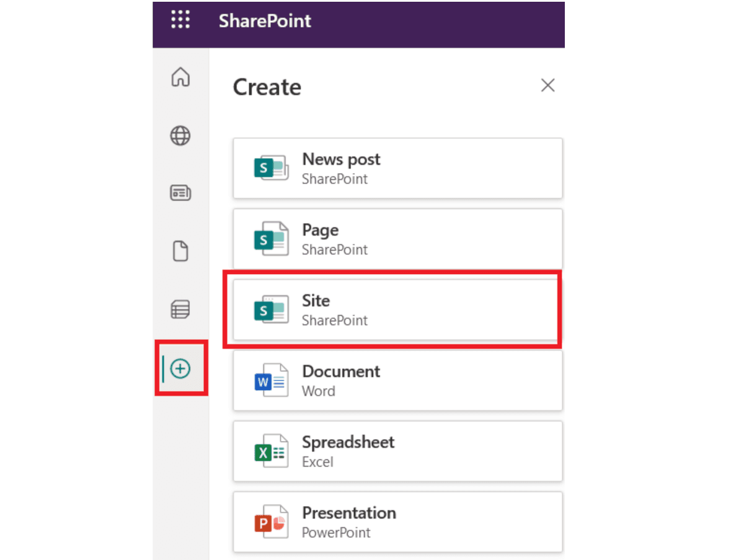Screen dimensions: 744x560
Task: Open the Lists icon in the sidebar
Action: (180, 308)
